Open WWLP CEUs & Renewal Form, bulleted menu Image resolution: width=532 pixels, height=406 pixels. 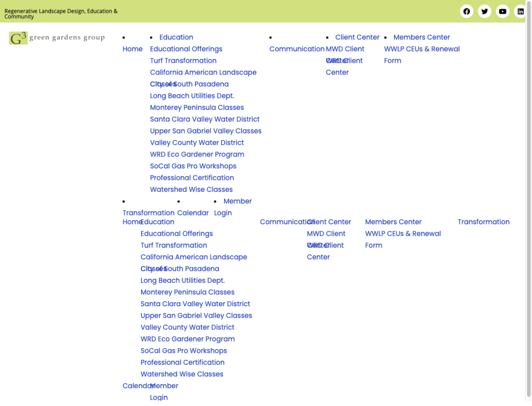click(x=422, y=55)
